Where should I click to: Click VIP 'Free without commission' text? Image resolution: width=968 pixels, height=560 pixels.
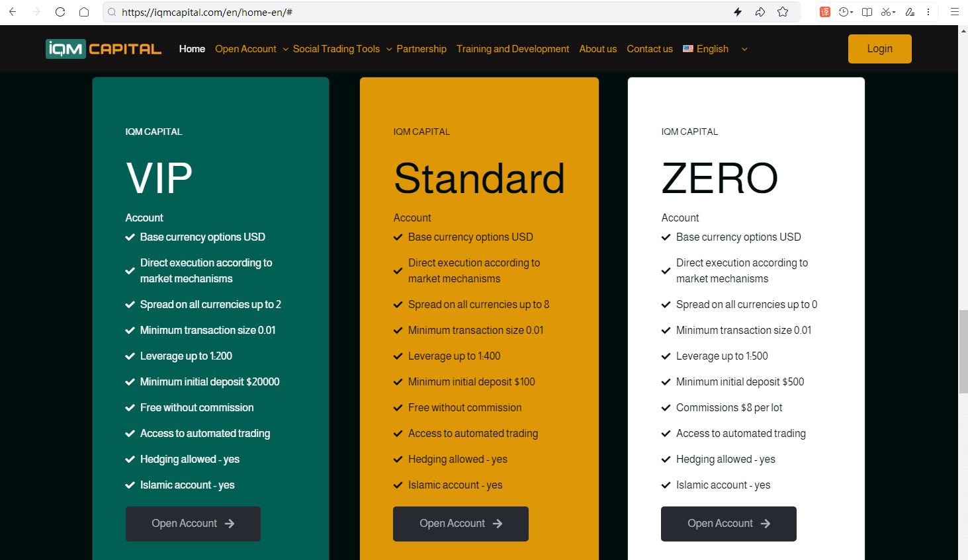click(x=197, y=407)
